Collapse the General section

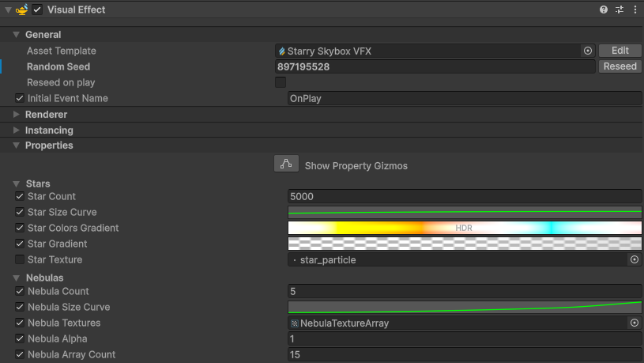point(16,35)
